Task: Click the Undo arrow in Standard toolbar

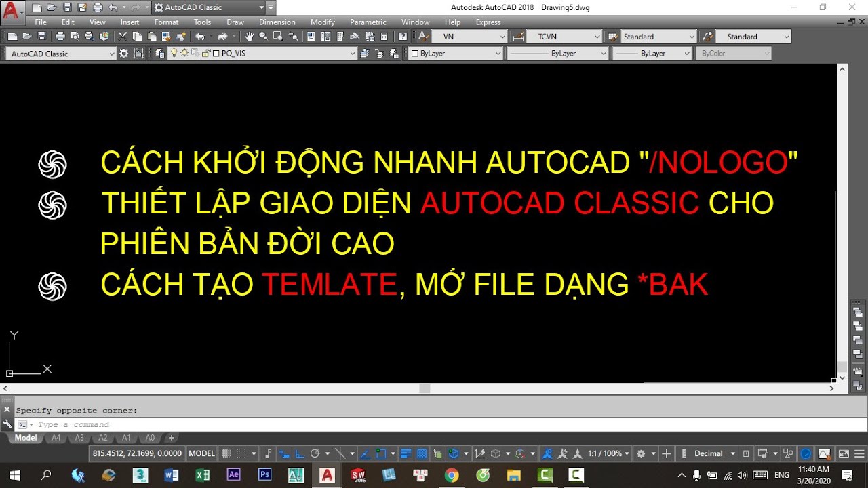Action: [200, 36]
